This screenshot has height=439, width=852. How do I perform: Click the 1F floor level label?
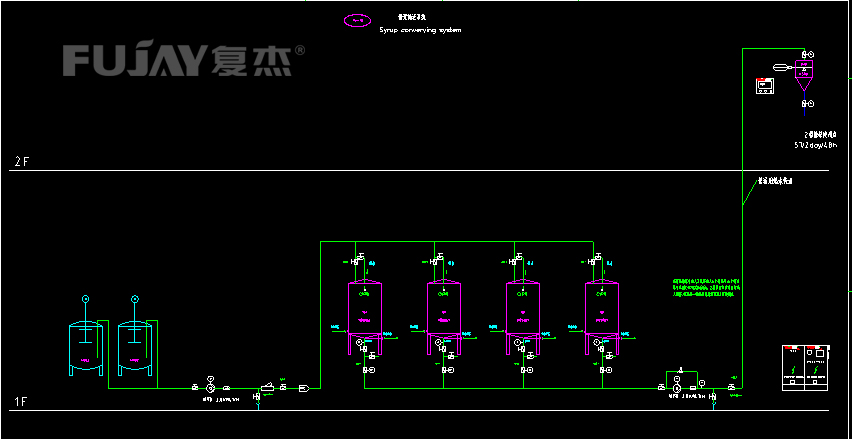(x=20, y=402)
